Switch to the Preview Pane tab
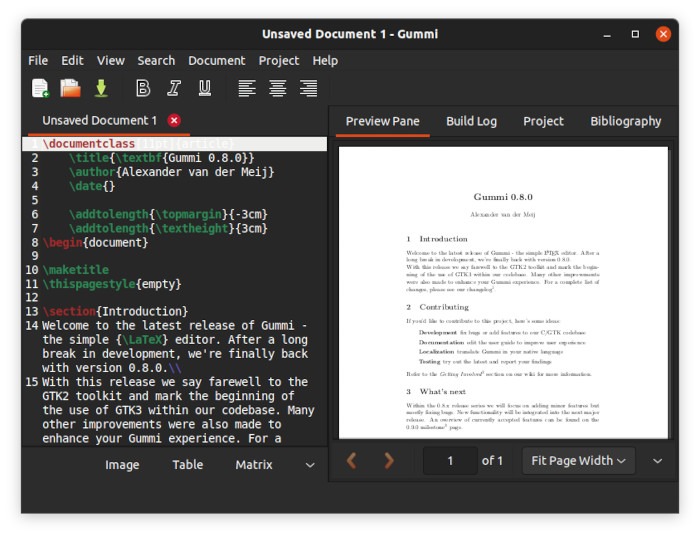Image resolution: width=700 pixels, height=537 pixels. pos(383,121)
